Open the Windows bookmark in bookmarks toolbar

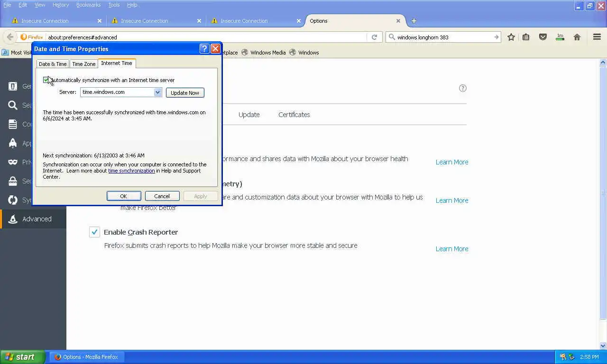304,53
